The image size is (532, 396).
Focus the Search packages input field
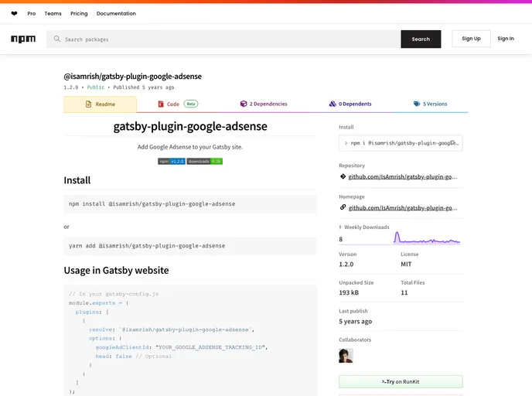(223, 39)
